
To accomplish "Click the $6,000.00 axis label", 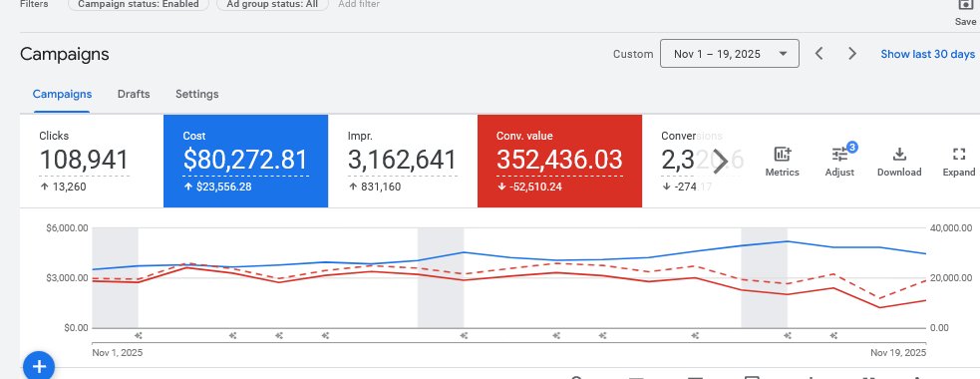I will point(67,228).
